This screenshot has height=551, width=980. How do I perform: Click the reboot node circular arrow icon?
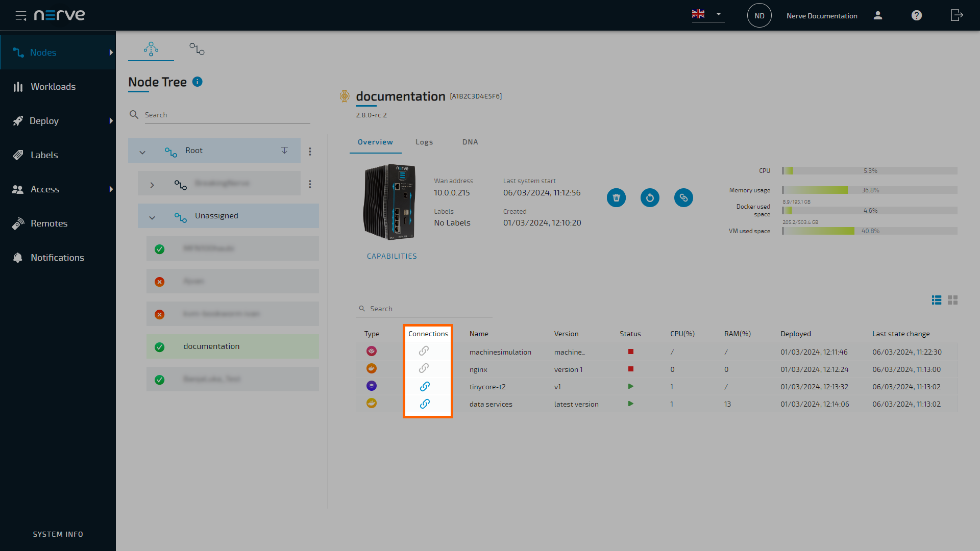(650, 198)
